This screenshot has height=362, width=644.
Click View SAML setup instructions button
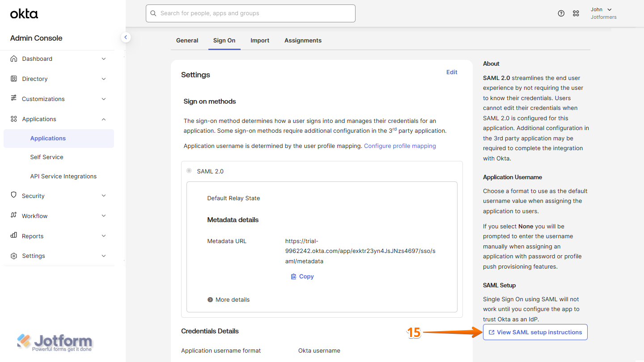535,332
